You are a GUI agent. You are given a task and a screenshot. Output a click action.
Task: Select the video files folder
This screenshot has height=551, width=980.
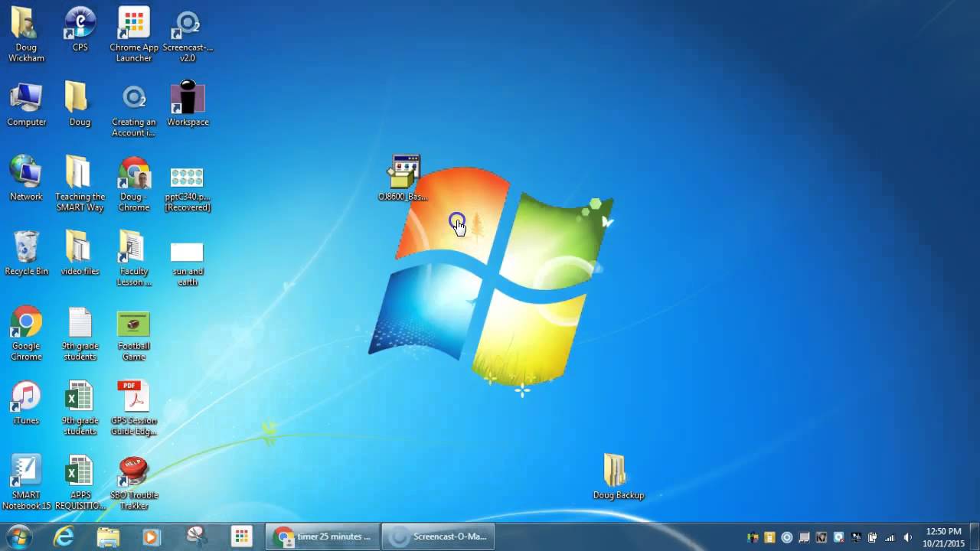80,254
